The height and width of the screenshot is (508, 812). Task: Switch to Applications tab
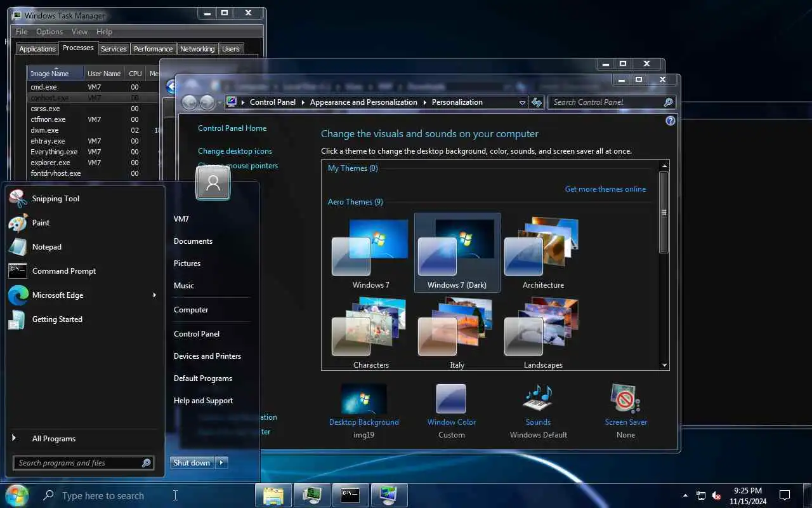(x=37, y=49)
